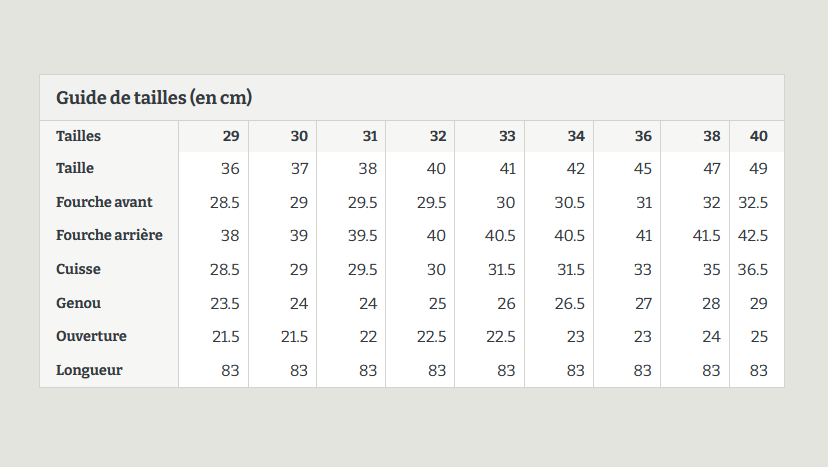The image size is (828, 467).
Task: Click Fourche avant value 30.5 under size 34
Action: [569, 202]
